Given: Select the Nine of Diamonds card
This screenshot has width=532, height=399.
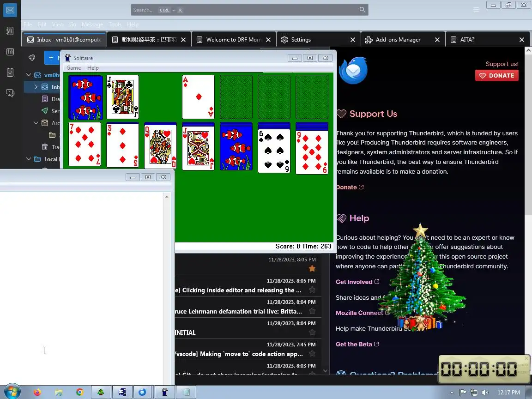Looking at the screenshot, I should pyautogui.click(x=312, y=152).
